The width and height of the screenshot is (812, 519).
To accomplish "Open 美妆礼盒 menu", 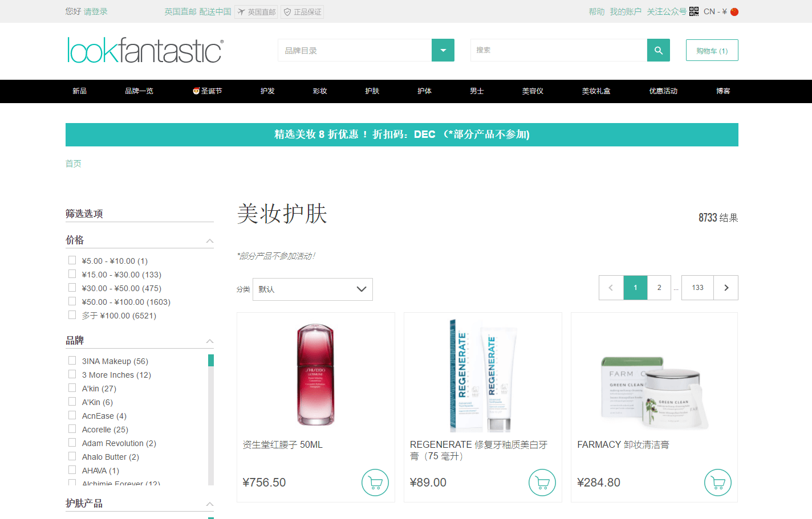I will click(x=596, y=91).
